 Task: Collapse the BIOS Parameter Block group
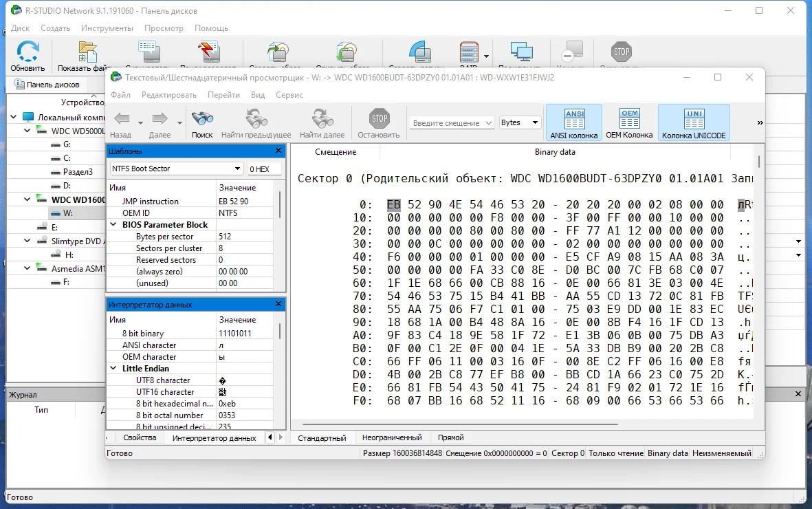click(113, 224)
